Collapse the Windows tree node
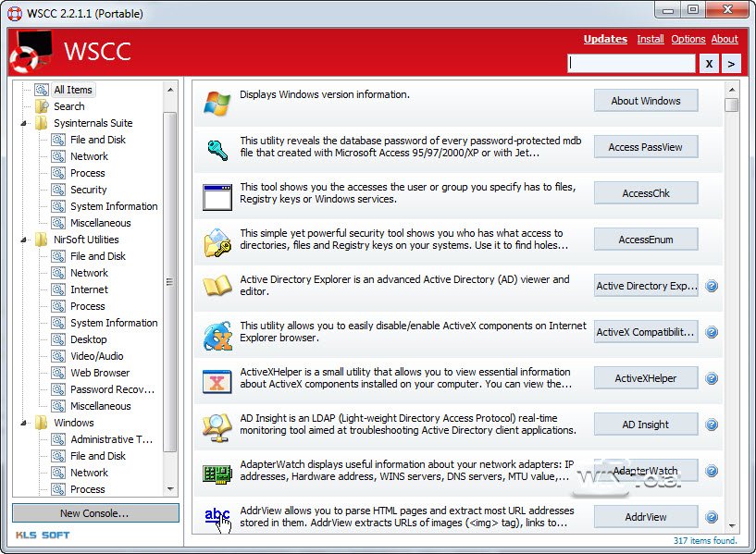Image resolution: width=756 pixels, height=554 pixels. [24, 424]
